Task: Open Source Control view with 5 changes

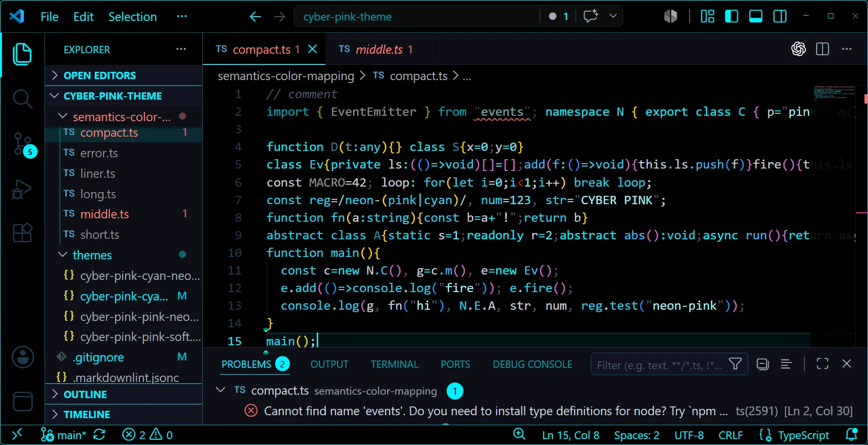Action: tap(22, 145)
